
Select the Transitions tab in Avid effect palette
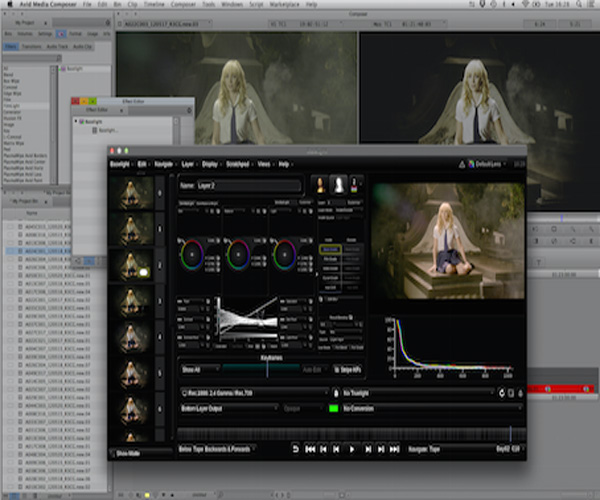tap(31, 46)
